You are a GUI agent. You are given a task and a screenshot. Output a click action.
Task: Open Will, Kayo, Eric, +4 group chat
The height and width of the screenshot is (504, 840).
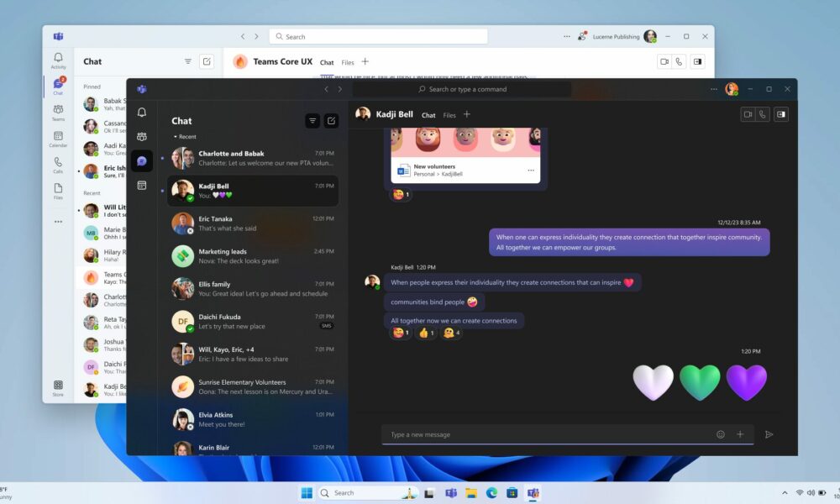(x=253, y=354)
